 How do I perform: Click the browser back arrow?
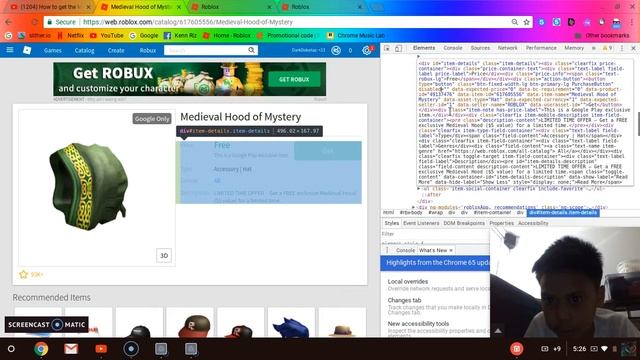pos(9,22)
